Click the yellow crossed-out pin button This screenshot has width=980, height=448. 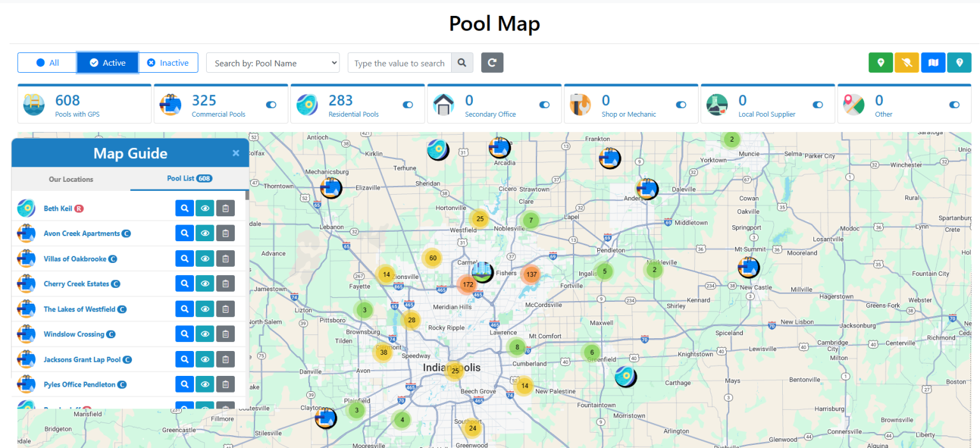click(907, 63)
